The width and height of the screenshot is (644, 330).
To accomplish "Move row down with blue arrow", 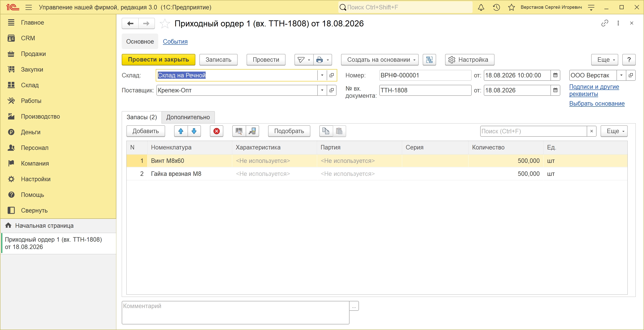I will 194,131.
